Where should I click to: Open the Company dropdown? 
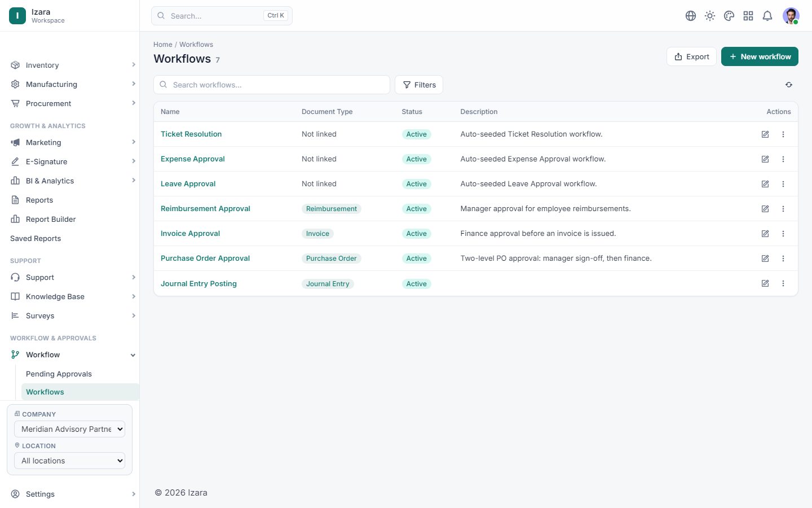[69, 429]
